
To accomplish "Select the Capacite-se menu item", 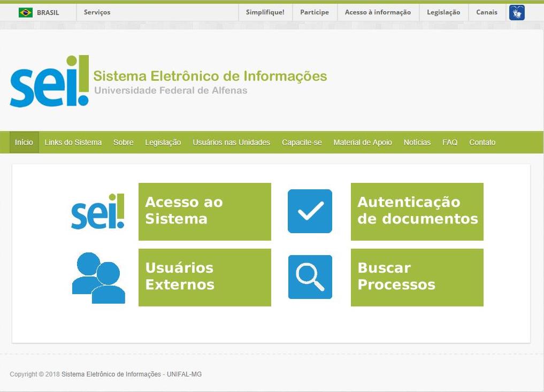I will tap(302, 142).
